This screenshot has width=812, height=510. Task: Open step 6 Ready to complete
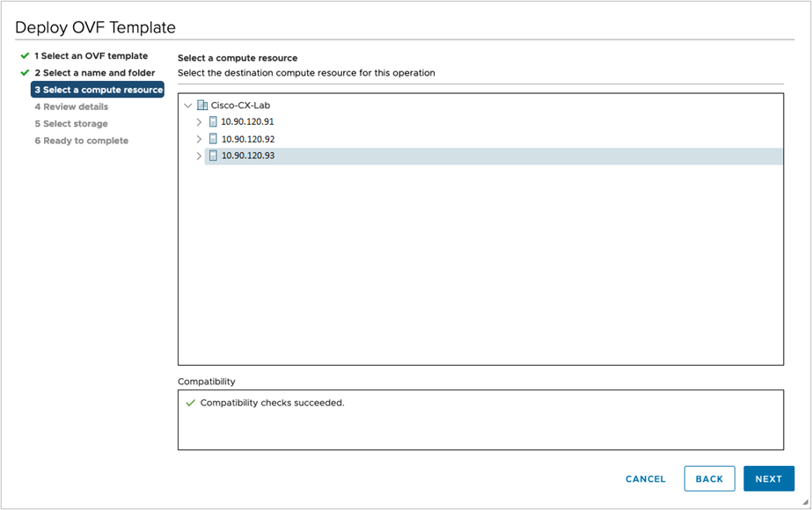(81, 141)
